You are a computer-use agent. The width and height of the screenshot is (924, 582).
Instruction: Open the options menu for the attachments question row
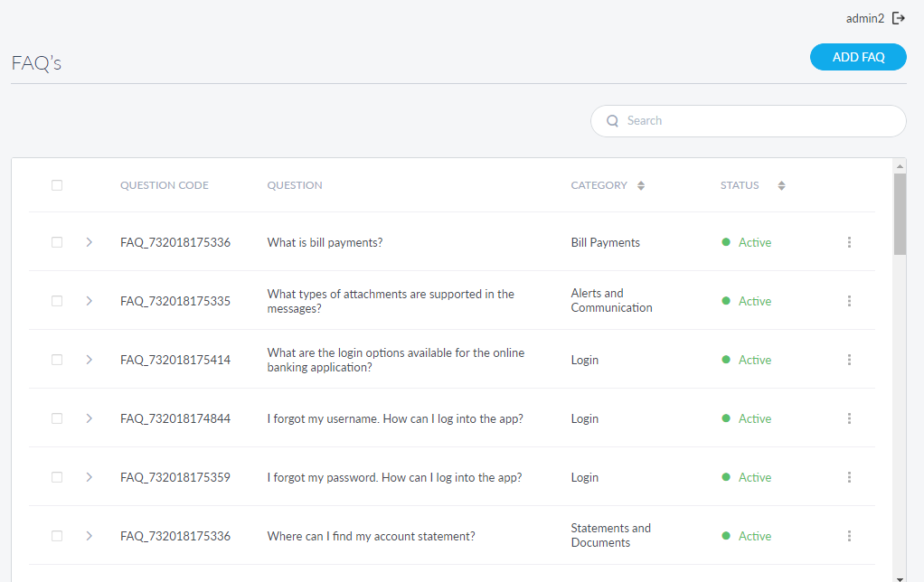(x=849, y=301)
